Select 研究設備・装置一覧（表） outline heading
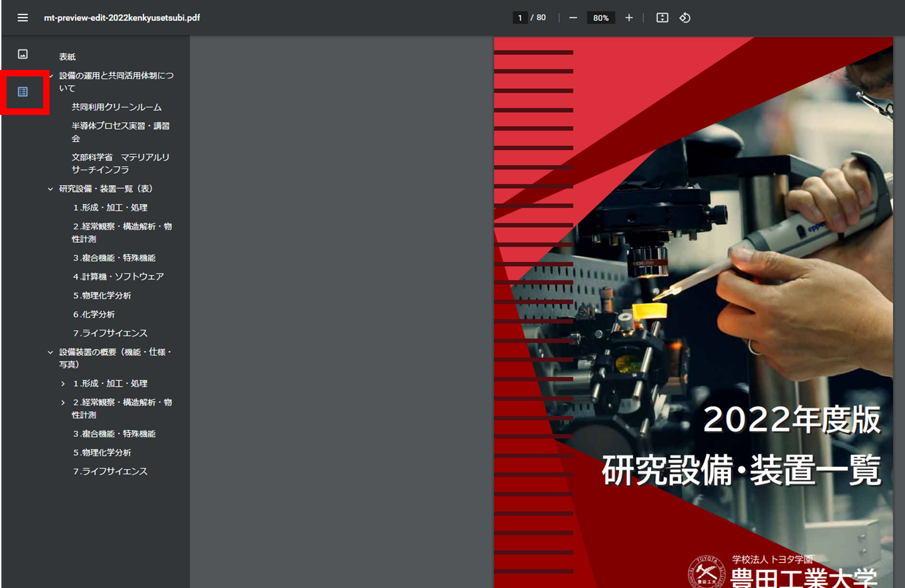905x588 pixels. (x=106, y=189)
